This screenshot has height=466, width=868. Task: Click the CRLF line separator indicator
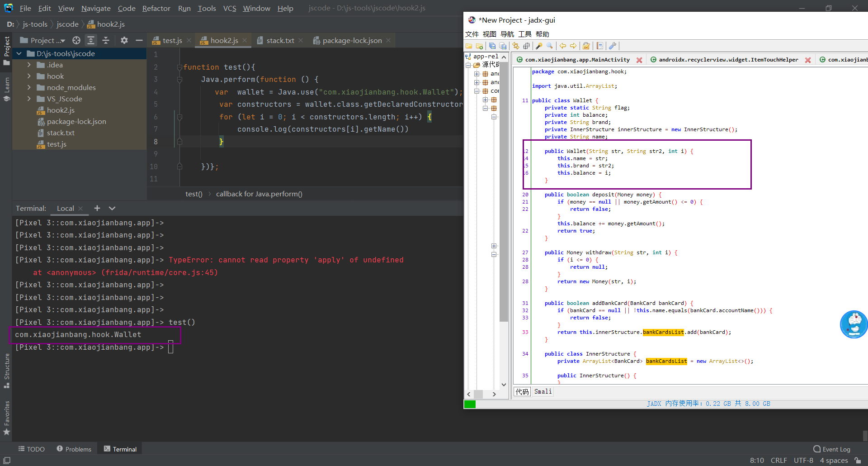tap(778, 460)
